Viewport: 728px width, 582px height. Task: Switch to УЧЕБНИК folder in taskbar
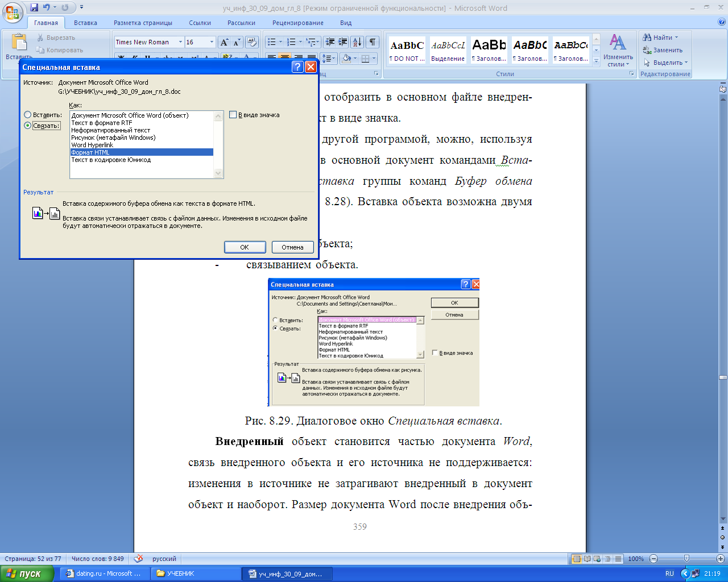tap(196, 573)
